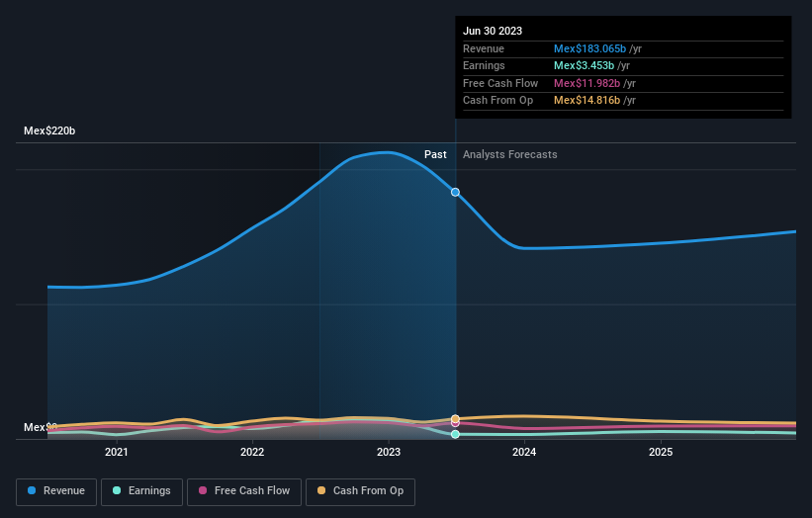Toggle the Free Cash Flow legend button
The width and height of the screenshot is (812, 518).
tap(244, 491)
